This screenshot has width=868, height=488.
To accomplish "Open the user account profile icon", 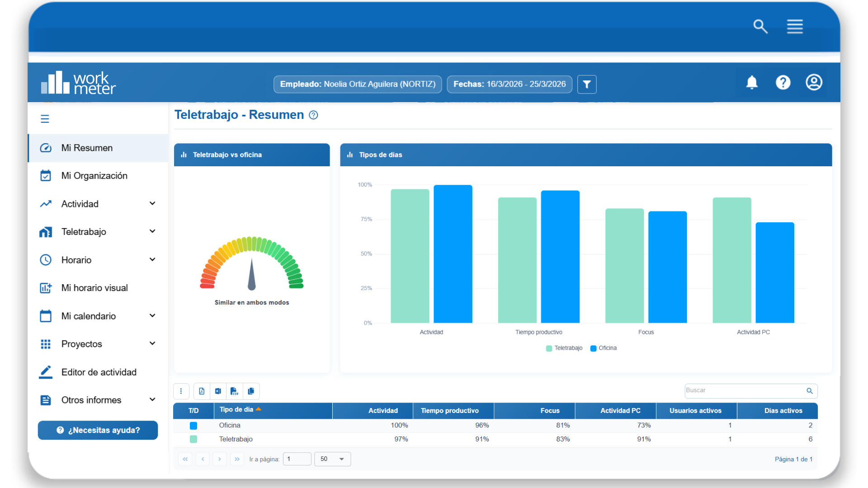I will tap(814, 82).
